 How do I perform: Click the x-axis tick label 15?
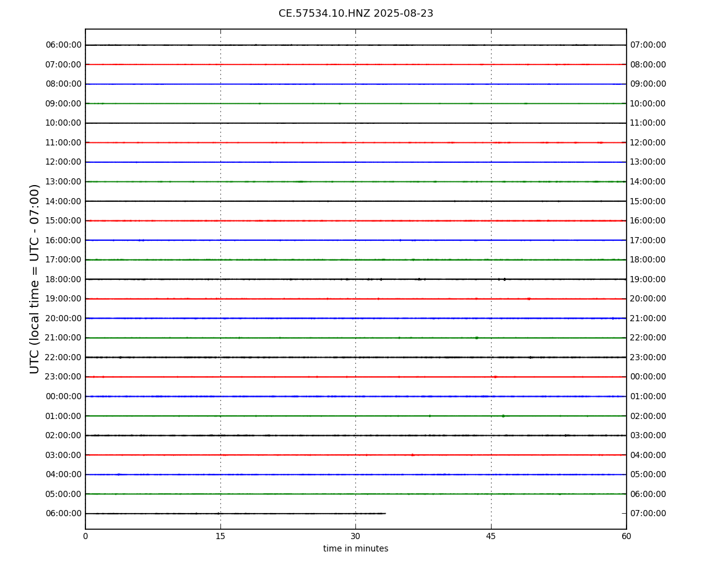[x=220, y=536]
